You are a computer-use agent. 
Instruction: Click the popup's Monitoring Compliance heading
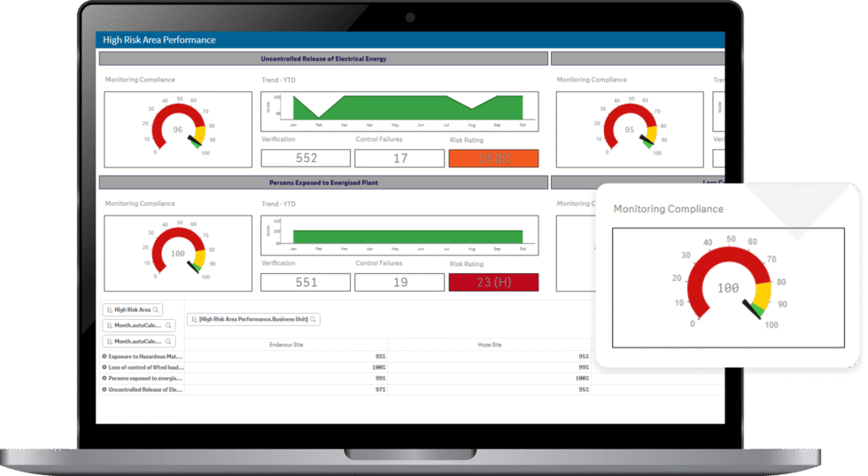coord(668,209)
